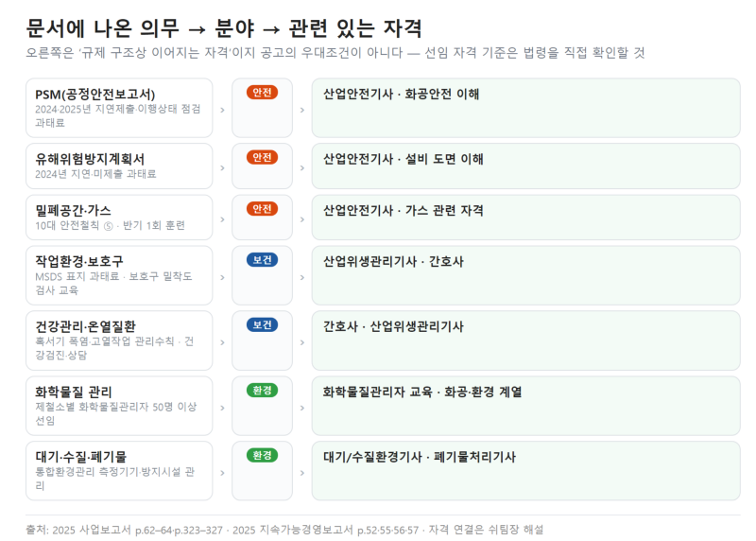Select the 'PSM(공정안전보고서)' card title
Viewport: 756px width, 541px height.
(x=95, y=95)
